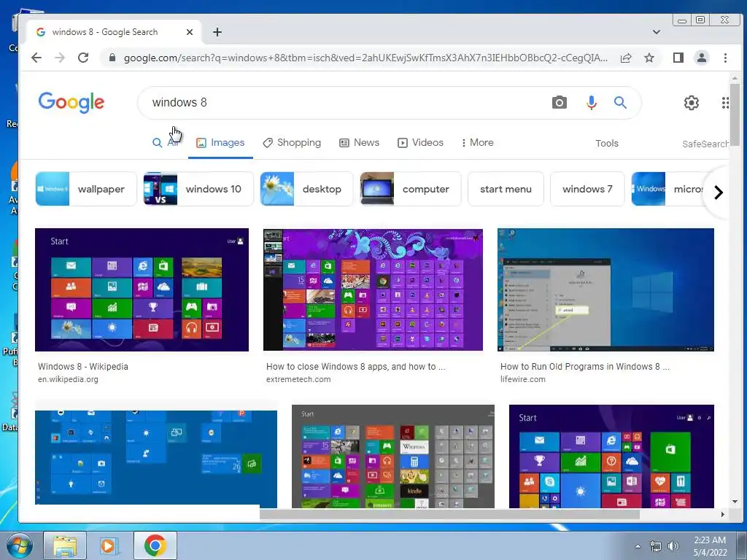Open the Tools filter options

click(606, 144)
